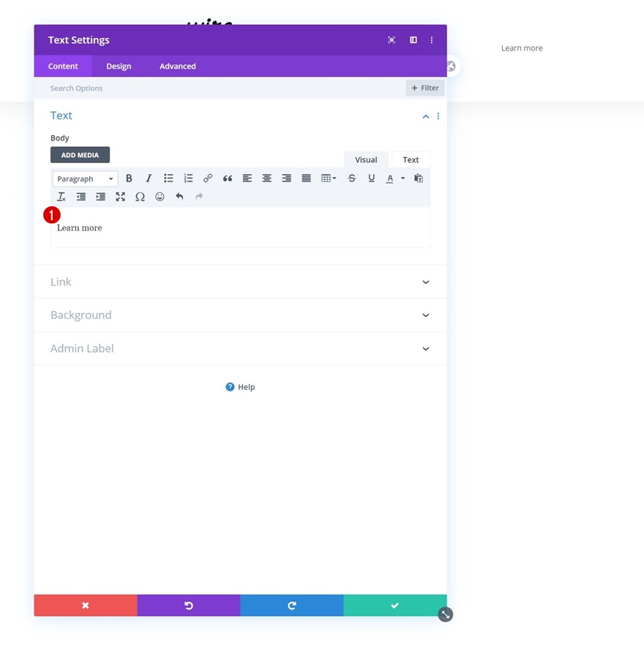Switch editor to Text mode
The width and height of the screenshot is (644, 646).
tap(411, 159)
